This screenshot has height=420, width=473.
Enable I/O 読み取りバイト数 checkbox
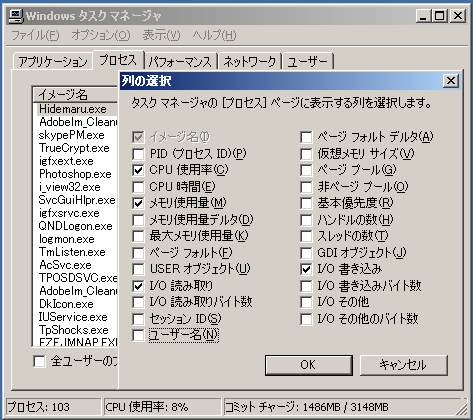[138, 302]
